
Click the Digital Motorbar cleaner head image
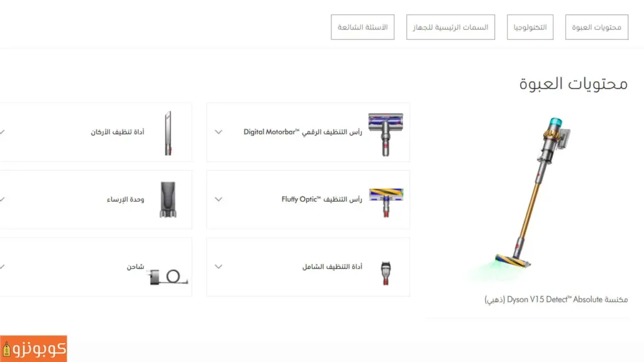coord(386,134)
